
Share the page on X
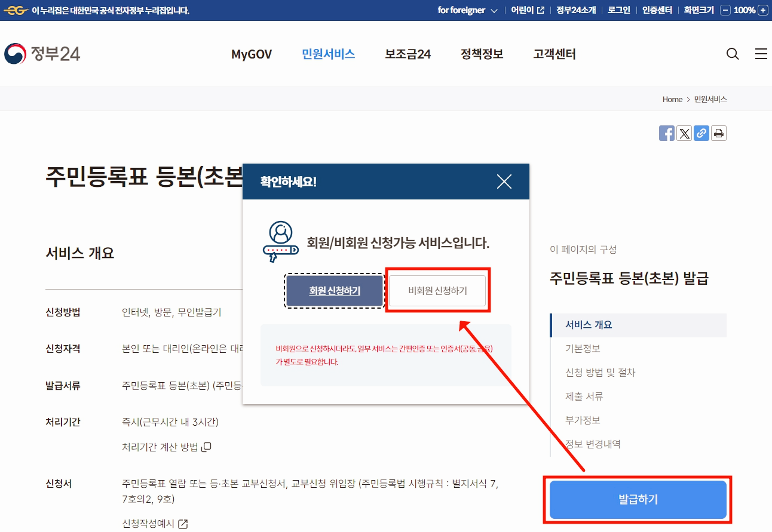click(x=685, y=133)
